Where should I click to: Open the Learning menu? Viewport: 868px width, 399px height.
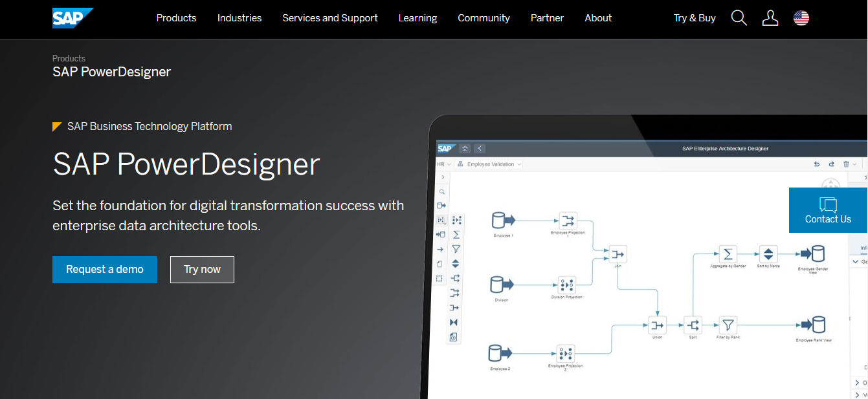click(x=417, y=18)
